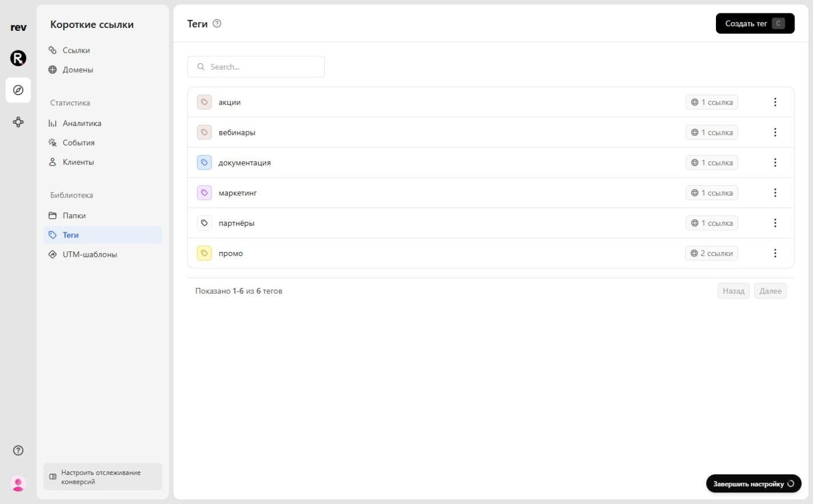Open options menu for вебинары tag
813x504 pixels.
click(x=775, y=132)
